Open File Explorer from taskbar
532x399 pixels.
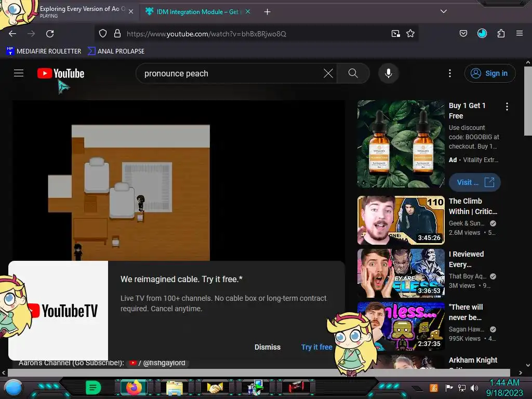tap(175, 388)
